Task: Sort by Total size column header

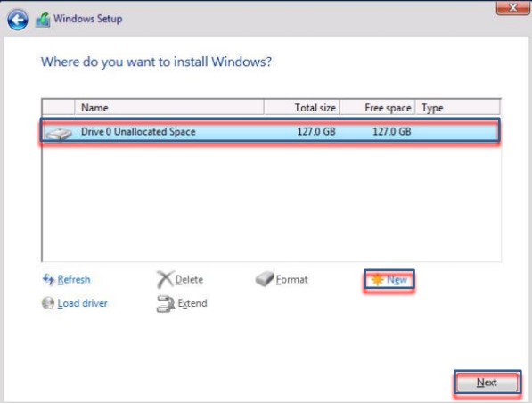Action: click(x=301, y=108)
